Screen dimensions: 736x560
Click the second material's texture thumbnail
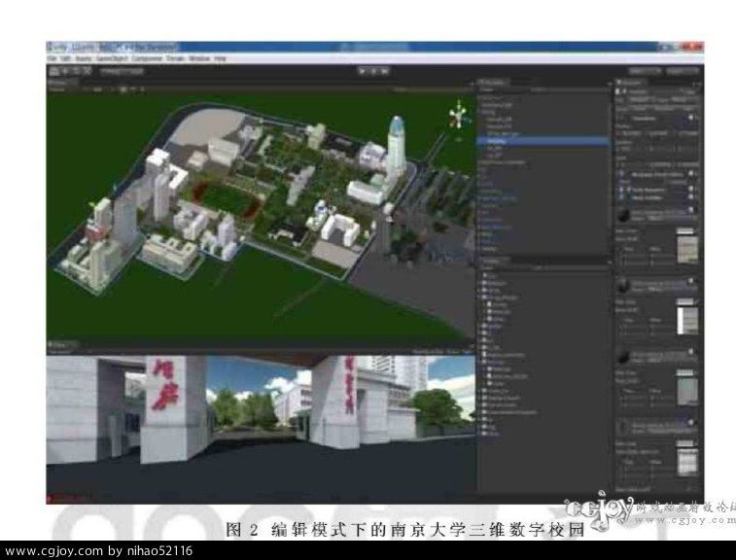687,321
